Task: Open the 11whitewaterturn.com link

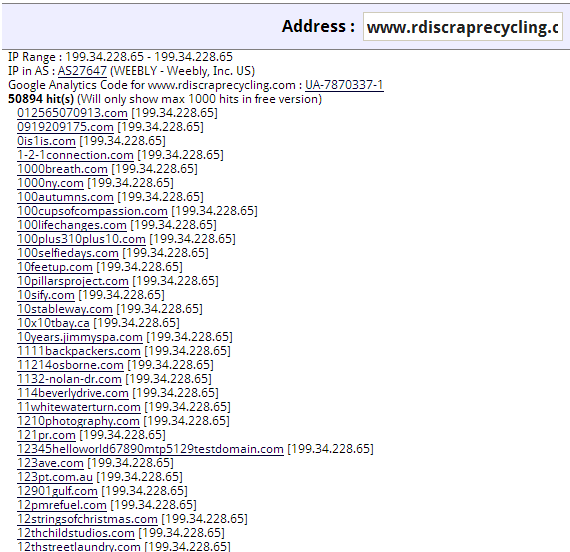Action: [x=79, y=407]
